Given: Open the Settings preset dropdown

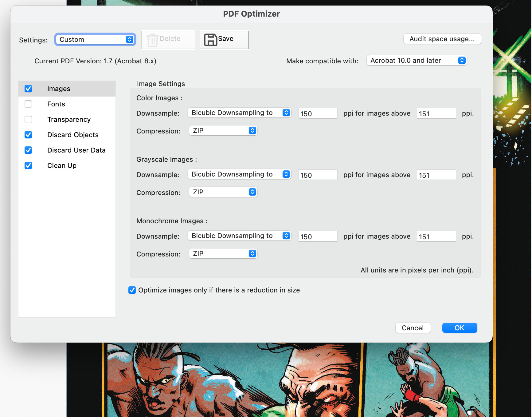Looking at the screenshot, I should coord(95,39).
